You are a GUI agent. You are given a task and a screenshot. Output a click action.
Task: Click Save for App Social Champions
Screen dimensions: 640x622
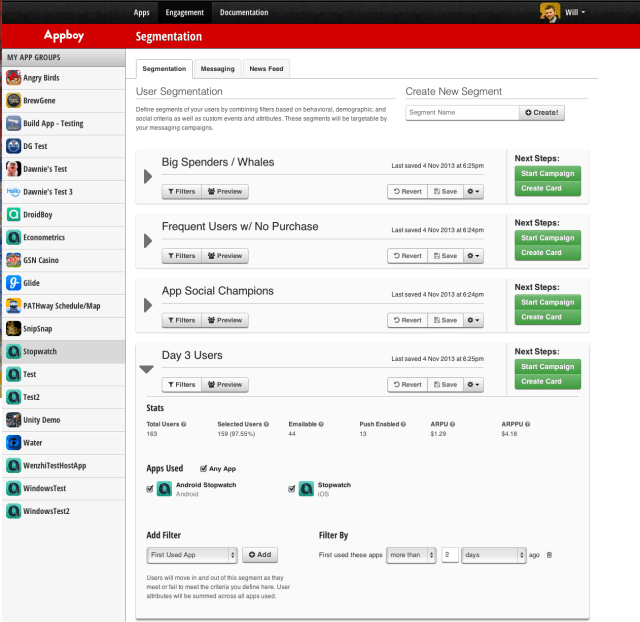pyautogui.click(x=445, y=320)
